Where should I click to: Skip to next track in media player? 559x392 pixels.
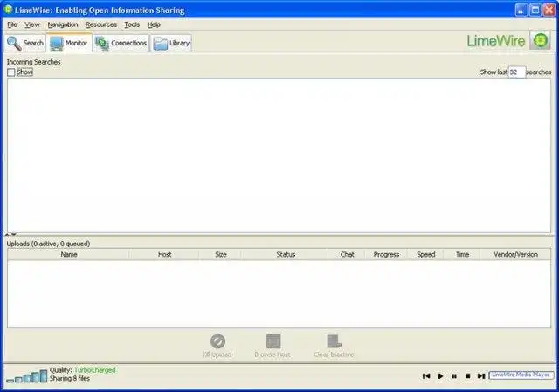481,376
